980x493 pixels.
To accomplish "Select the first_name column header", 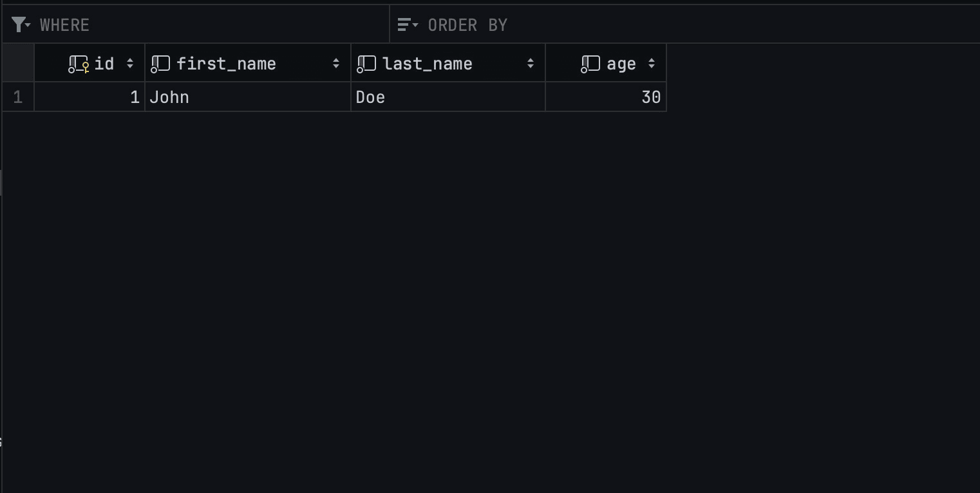I will pos(248,63).
